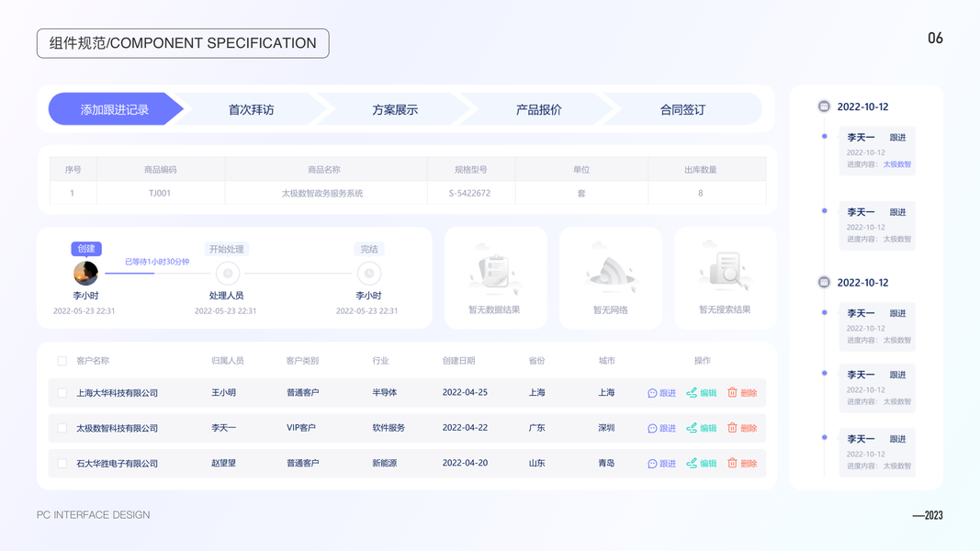Click 编辑 for 石大华胜电子有限公司
Screen dimensions: 980x551
pos(702,464)
